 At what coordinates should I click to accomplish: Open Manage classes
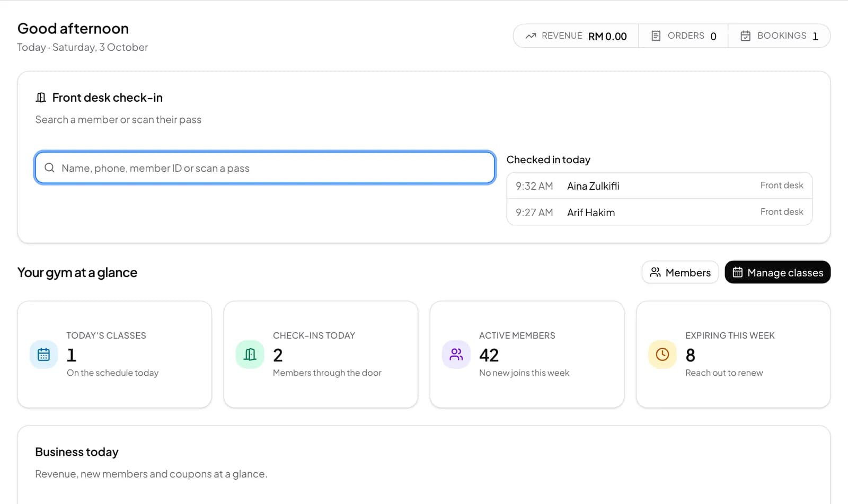778,272
